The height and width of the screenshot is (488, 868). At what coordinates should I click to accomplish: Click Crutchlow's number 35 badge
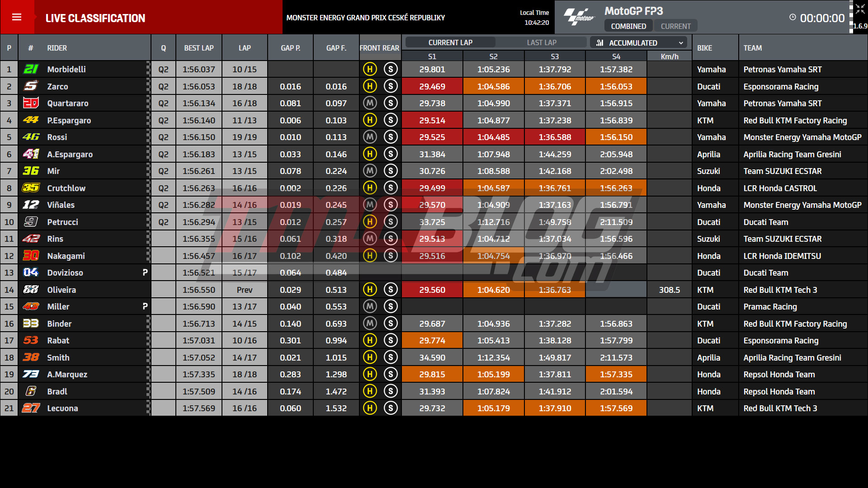[x=31, y=188]
